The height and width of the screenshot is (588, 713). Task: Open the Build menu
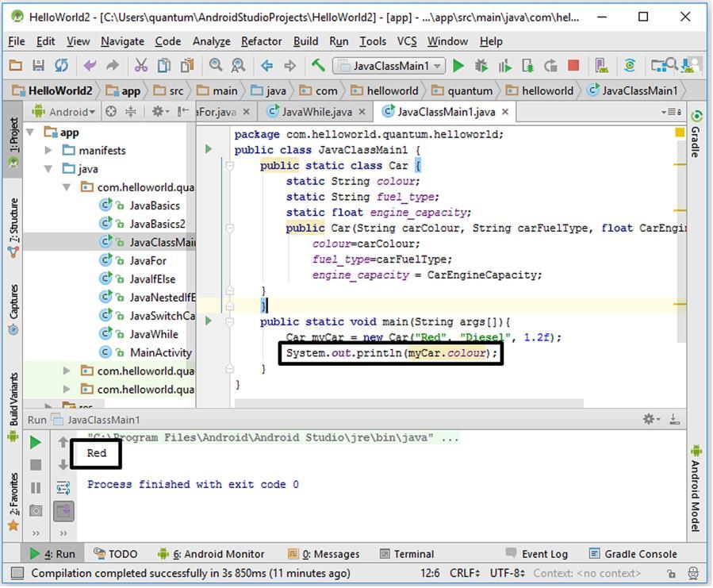[305, 41]
